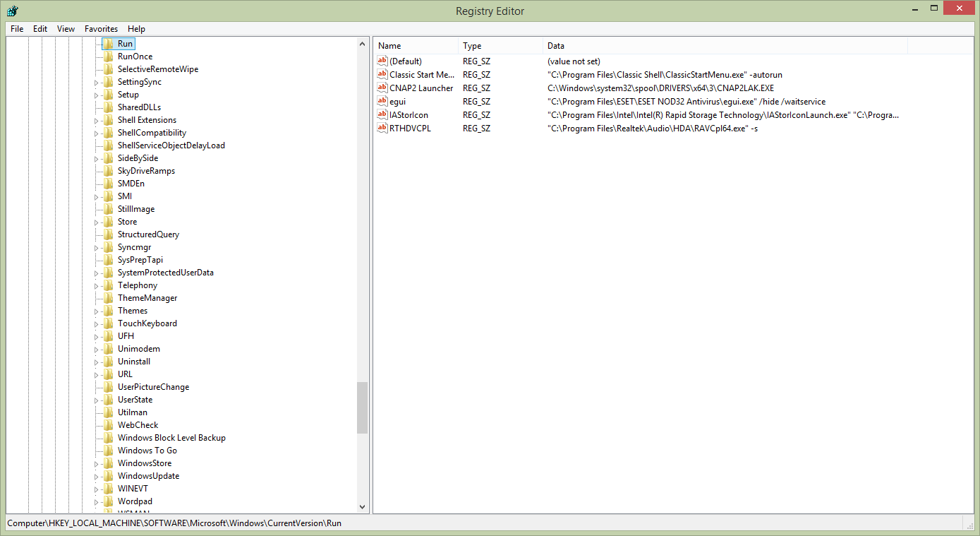Click the WebCheck folder icon
The width and height of the screenshot is (980, 536).
point(108,425)
